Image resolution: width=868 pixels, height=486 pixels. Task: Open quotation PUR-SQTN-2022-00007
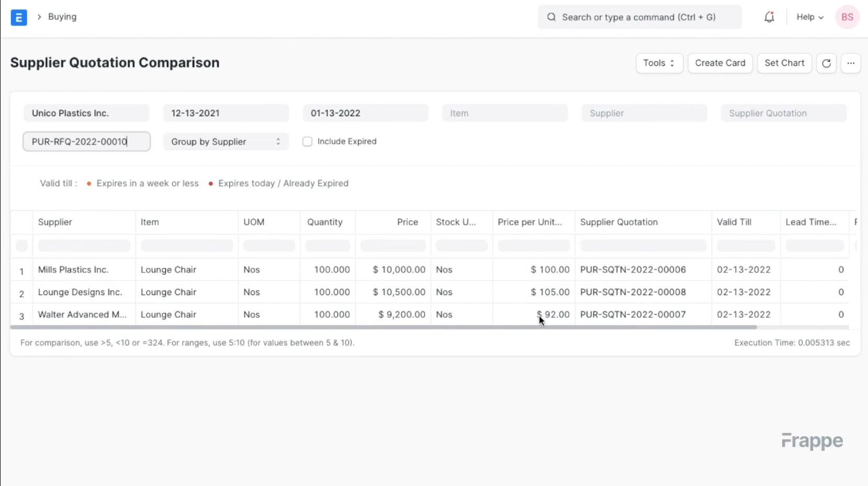[633, 315]
